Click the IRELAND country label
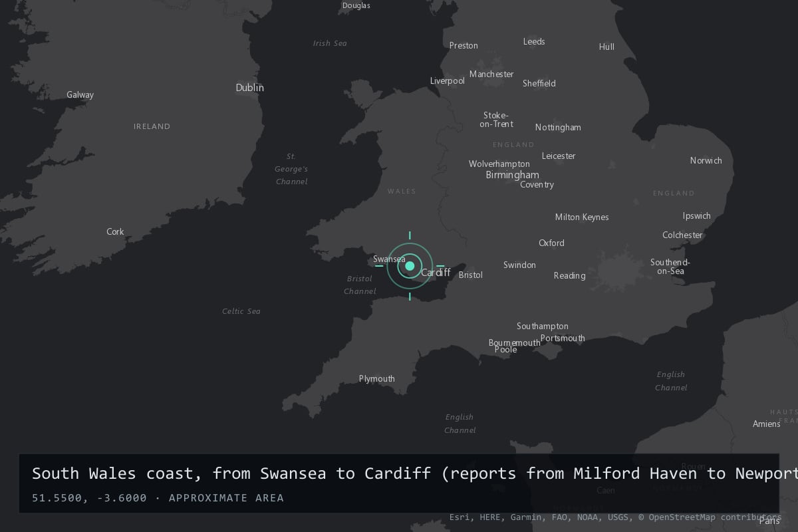The height and width of the screenshot is (532, 798). click(152, 126)
